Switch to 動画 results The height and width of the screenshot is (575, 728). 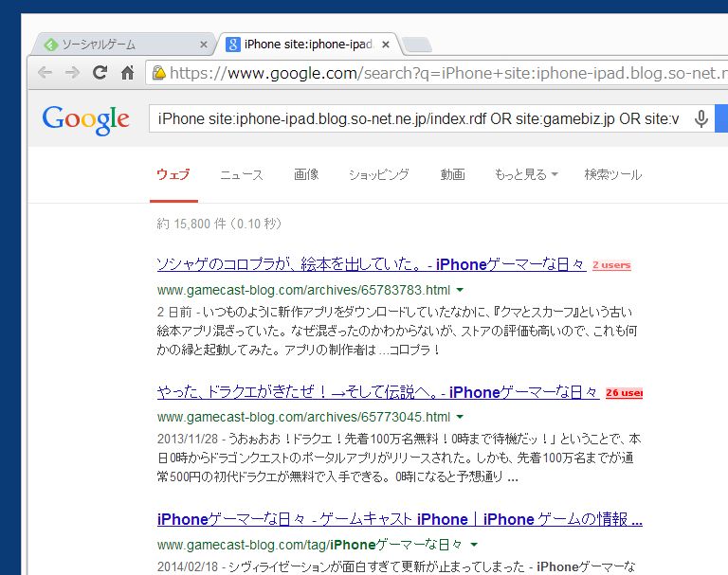[x=453, y=174]
